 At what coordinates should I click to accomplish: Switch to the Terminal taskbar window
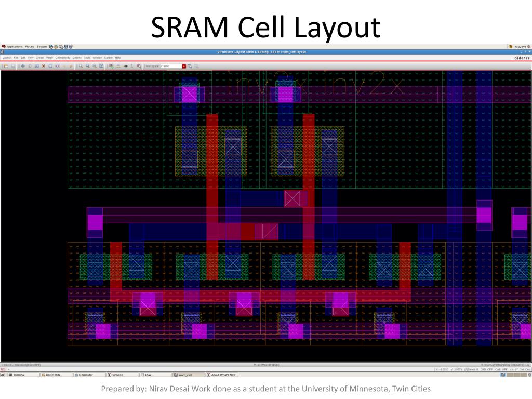[23, 375]
